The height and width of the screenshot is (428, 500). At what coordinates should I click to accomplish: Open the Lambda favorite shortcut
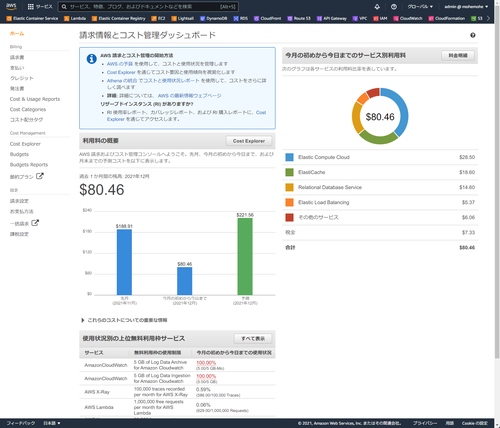(75, 18)
